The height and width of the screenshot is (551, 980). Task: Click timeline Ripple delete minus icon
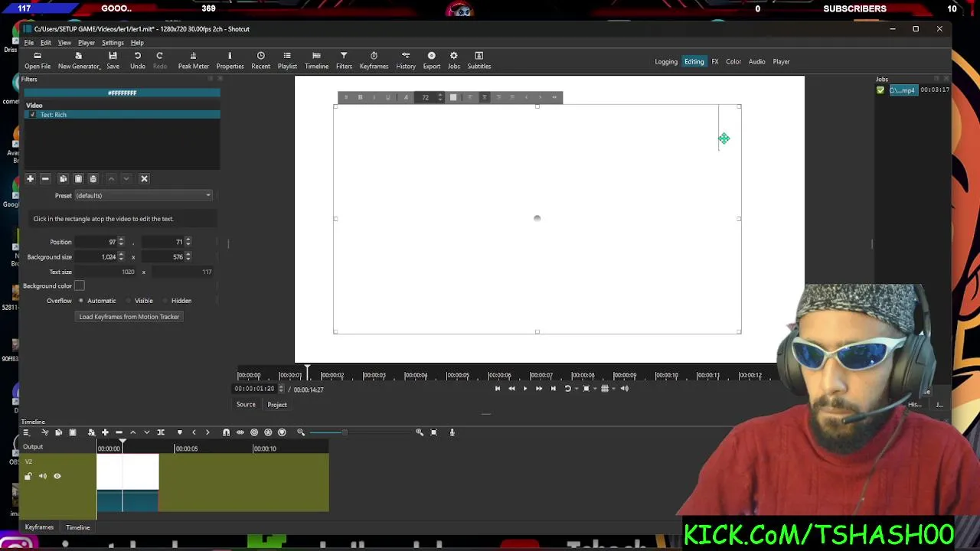tap(119, 432)
